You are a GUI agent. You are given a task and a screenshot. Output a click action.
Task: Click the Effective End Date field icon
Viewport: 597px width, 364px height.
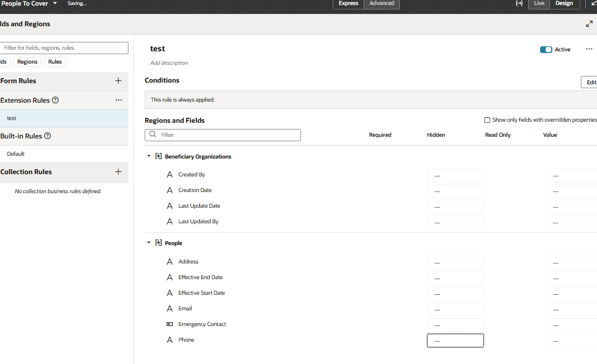point(170,277)
